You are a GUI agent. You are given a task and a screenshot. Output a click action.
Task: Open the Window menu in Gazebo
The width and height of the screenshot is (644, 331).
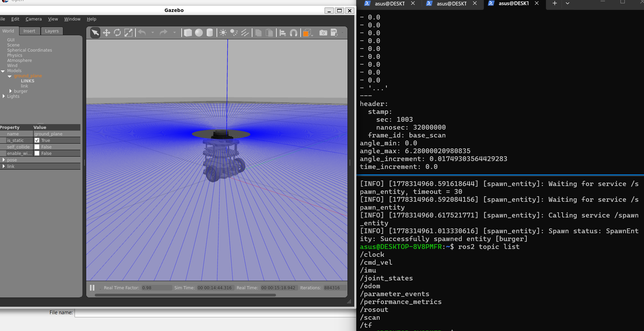click(x=72, y=19)
